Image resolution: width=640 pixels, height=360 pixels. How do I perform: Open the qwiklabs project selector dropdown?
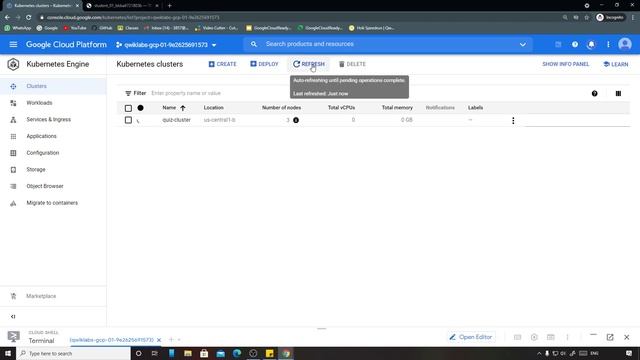pyautogui.click(x=166, y=45)
